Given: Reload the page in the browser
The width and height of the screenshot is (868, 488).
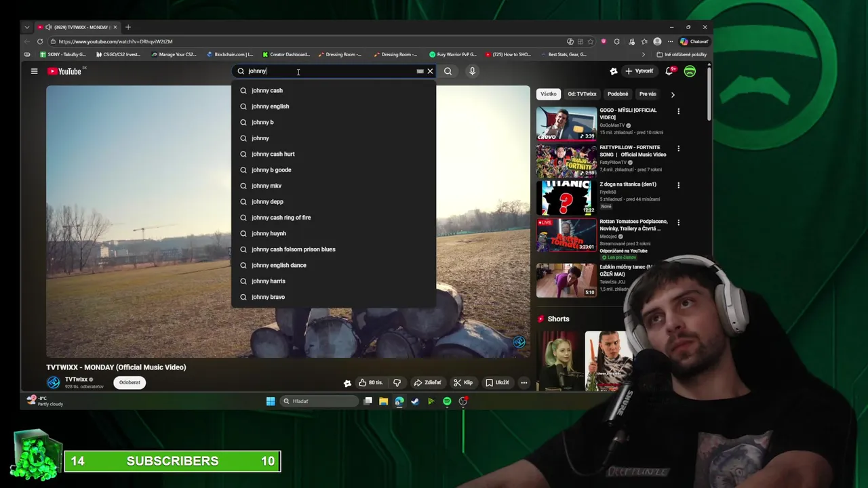Looking at the screenshot, I should [x=40, y=41].
